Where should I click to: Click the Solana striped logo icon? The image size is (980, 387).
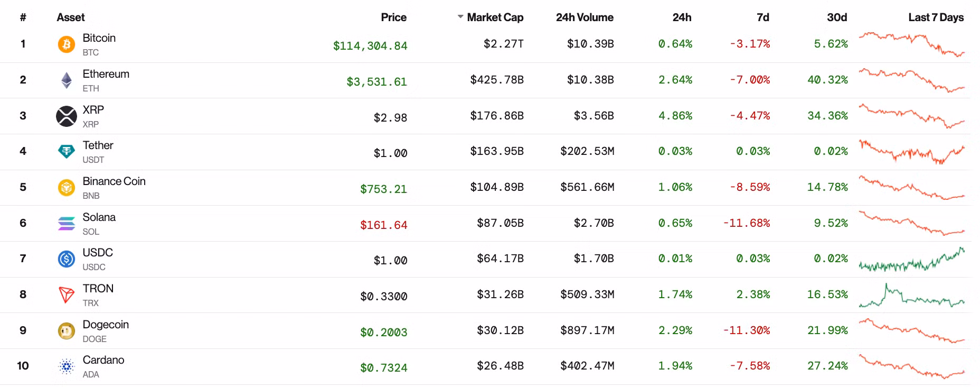pyautogui.click(x=67, y=224)
